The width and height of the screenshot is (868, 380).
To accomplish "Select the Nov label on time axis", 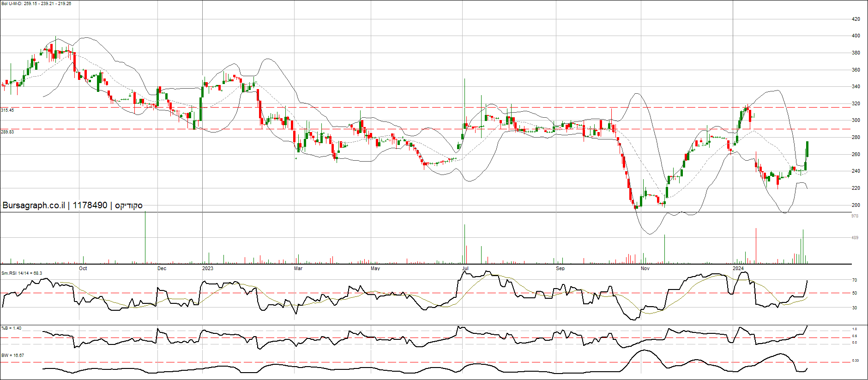I will click(645, 268).
